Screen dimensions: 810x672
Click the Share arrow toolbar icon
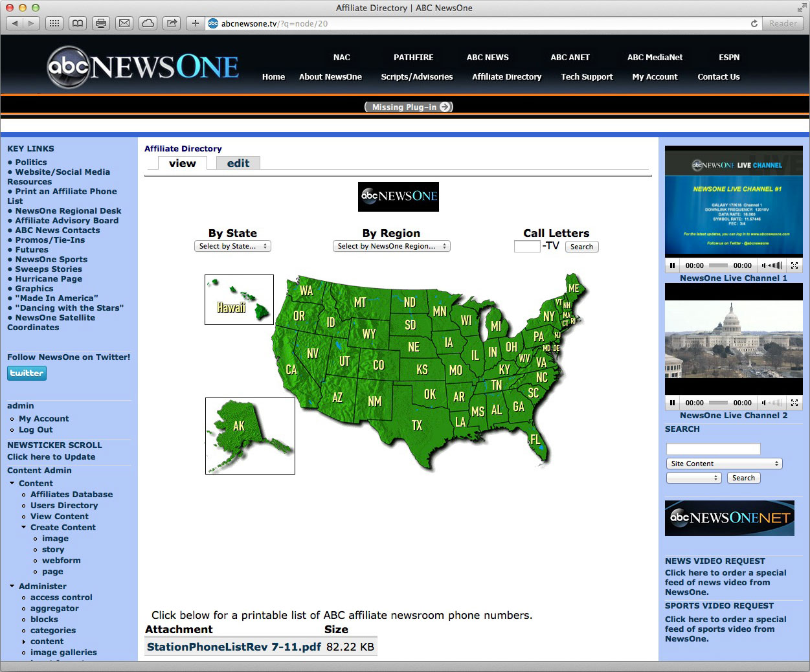coord(172,23)
